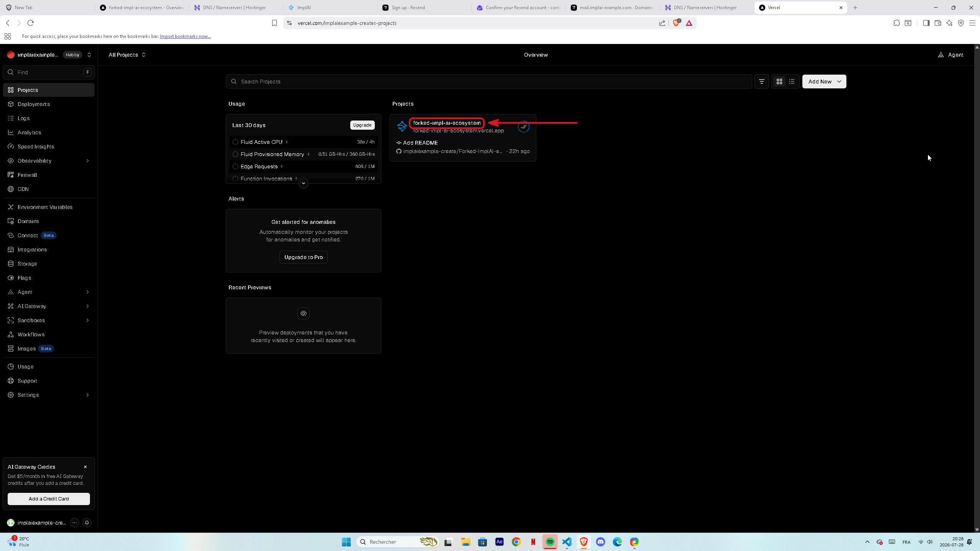Open the filter options icon next to search
Viewport: 980px width, 551px height.
click(x=761, y=82)
